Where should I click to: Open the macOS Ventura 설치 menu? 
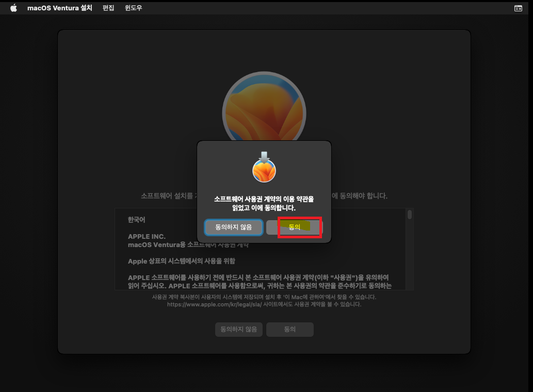59,8
